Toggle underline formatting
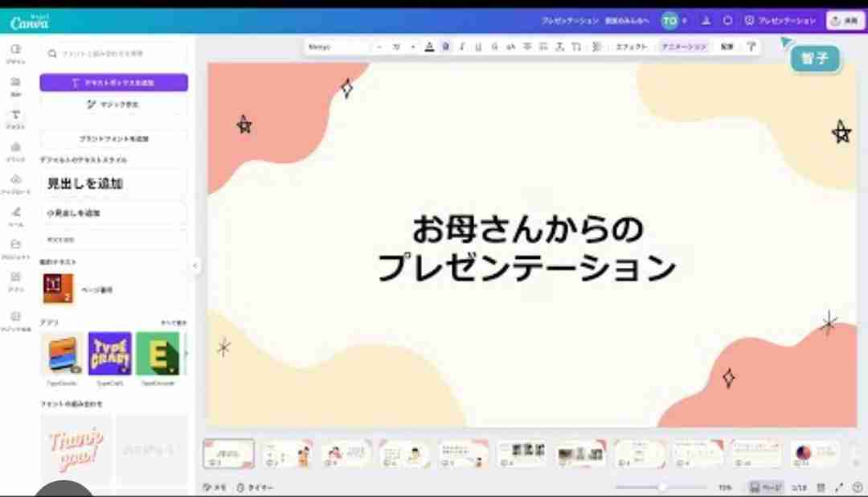Viewport: 868px width, 497px height. (x=478, y=47)
